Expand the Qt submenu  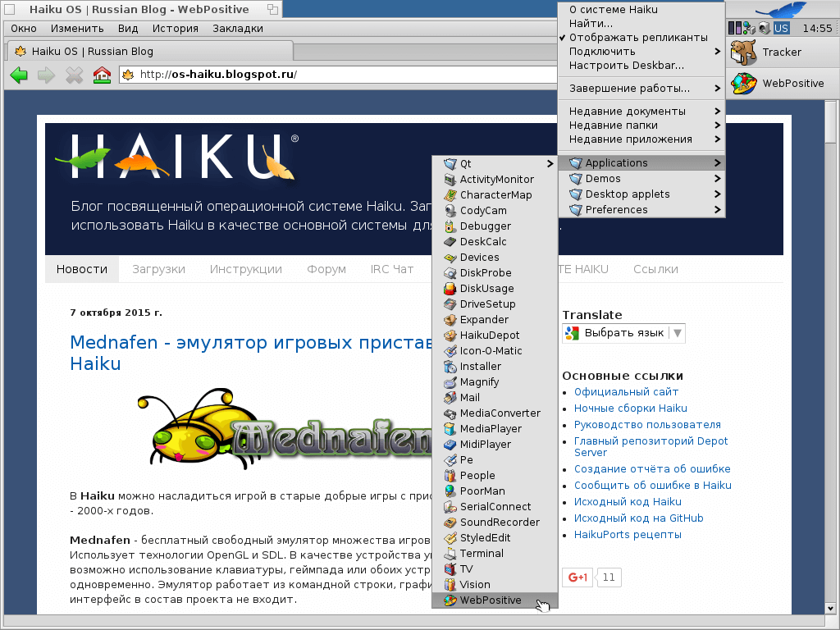click(495, 163)
